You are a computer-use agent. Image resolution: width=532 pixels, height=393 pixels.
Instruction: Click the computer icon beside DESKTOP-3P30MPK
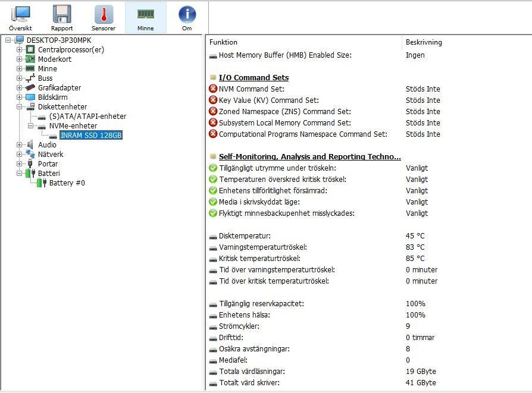19,40
